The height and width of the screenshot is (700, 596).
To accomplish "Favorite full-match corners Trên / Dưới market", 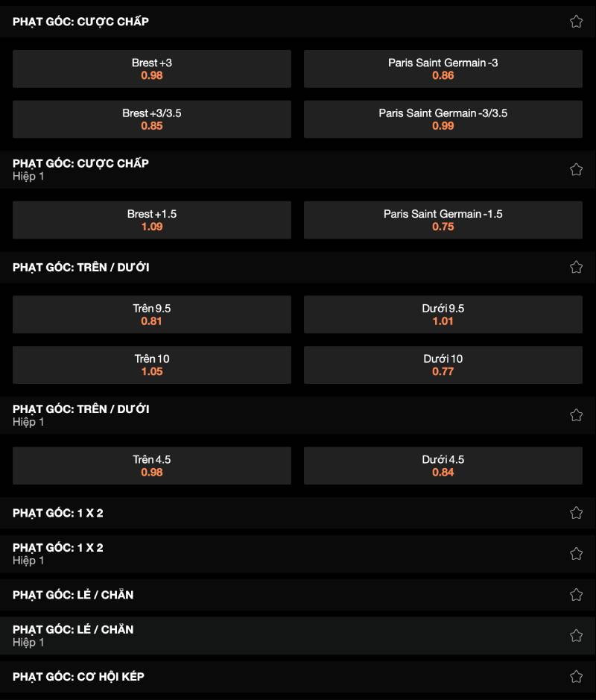I will [x=576, y=267].
